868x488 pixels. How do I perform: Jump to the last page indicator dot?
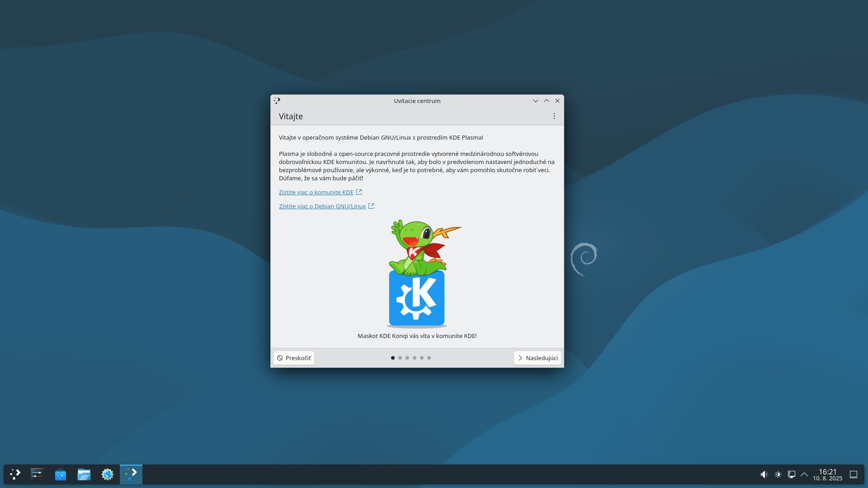point(429,358)
